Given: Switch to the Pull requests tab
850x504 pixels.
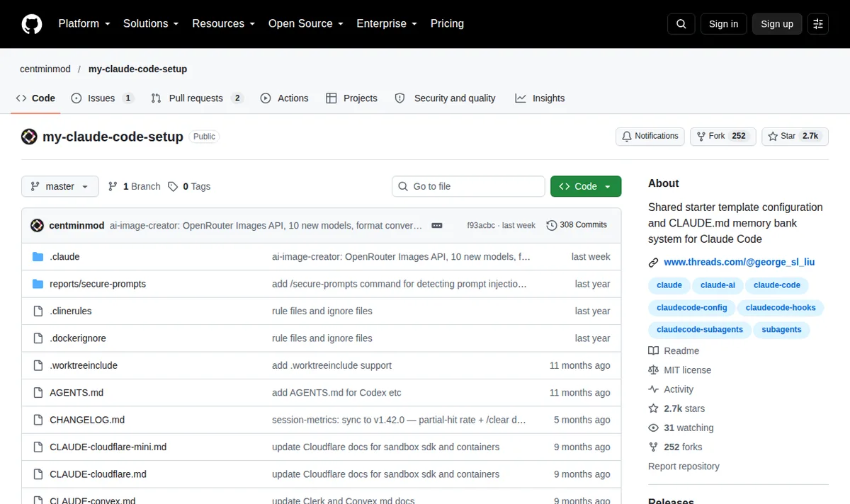Looking at the screenshot, I should coord(197,98).
